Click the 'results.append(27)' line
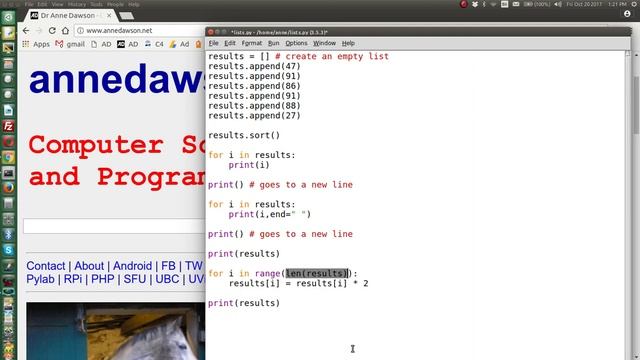640x360 pixels. tap(254, 116)
